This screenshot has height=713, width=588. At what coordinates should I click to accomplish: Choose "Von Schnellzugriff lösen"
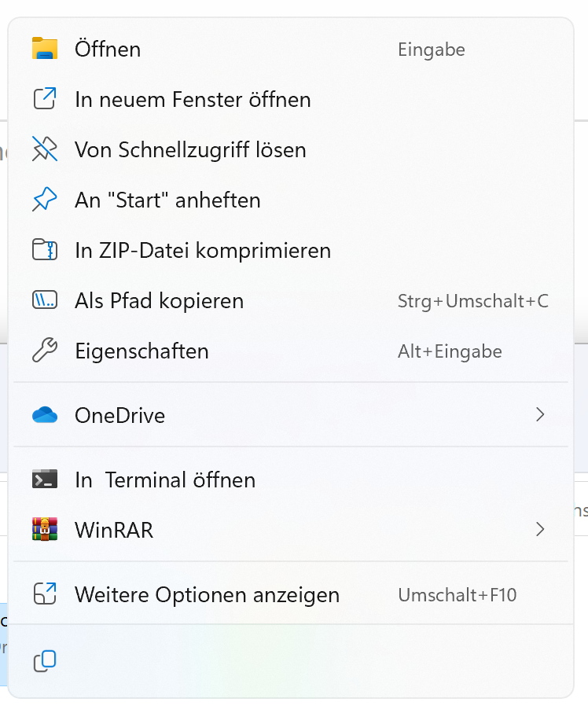(x=190, y=150)
